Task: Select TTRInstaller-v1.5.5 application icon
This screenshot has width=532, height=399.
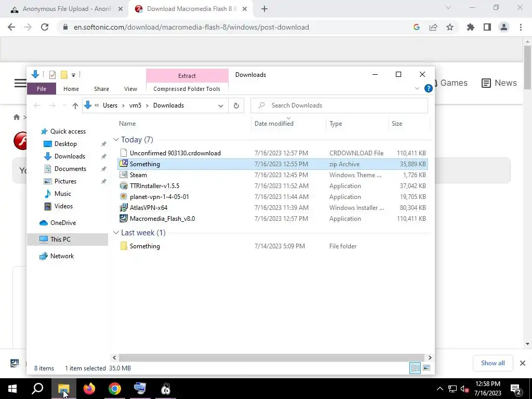Action: (x=124, y=186)
